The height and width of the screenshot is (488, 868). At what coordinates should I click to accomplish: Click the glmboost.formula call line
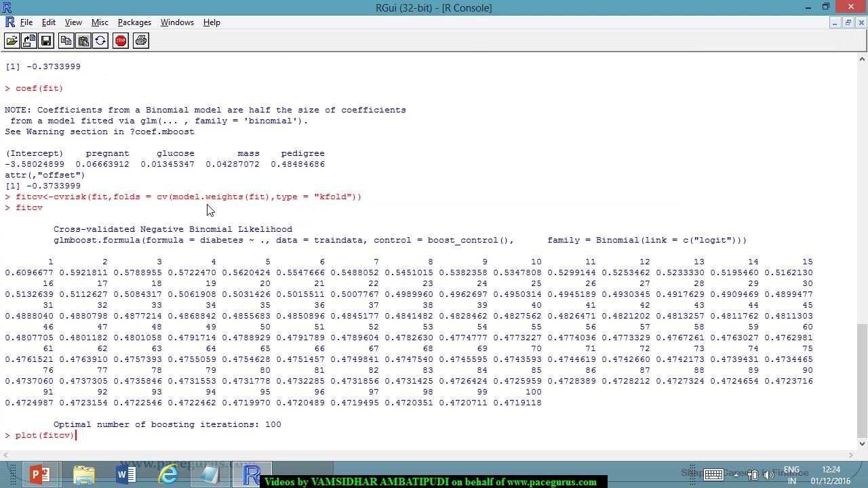[x=400, y=240]
